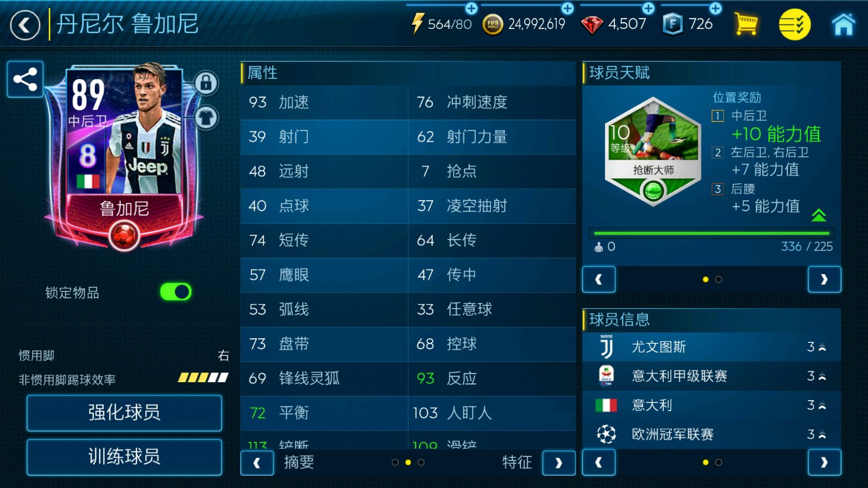The width and height of the screenshot is (868, 488).
Task: Switch to the 摘要 tab
Action: tap(299, 463)
